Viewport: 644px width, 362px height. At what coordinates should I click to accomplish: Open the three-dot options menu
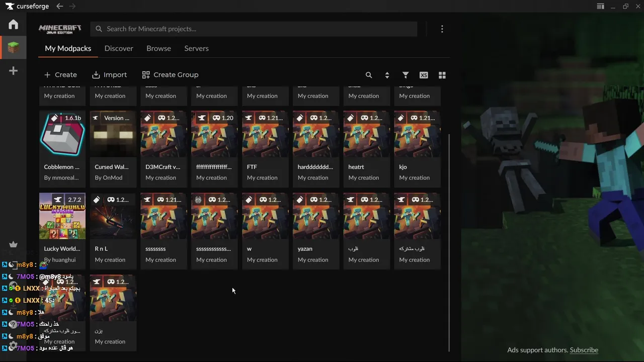click(x=442, y=29)
